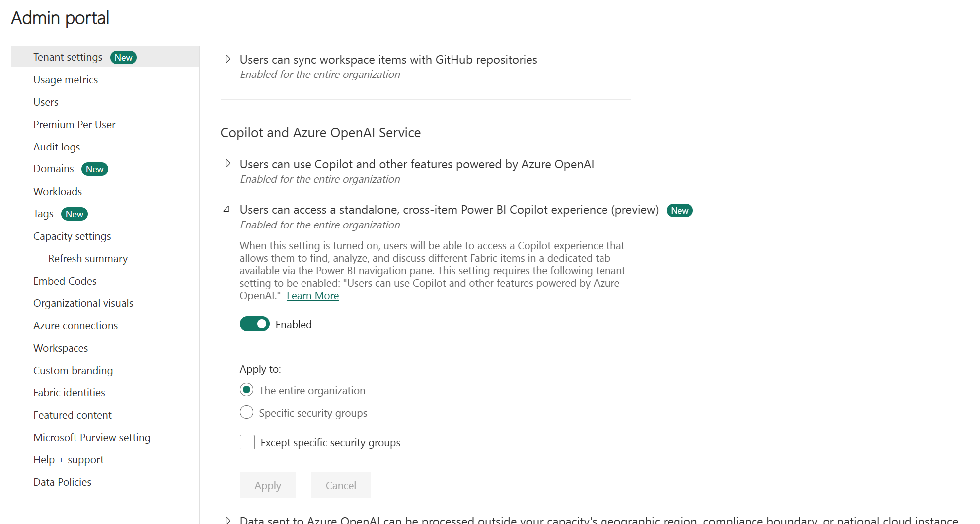Choose the Specific security groups radio option

[246, 413]
